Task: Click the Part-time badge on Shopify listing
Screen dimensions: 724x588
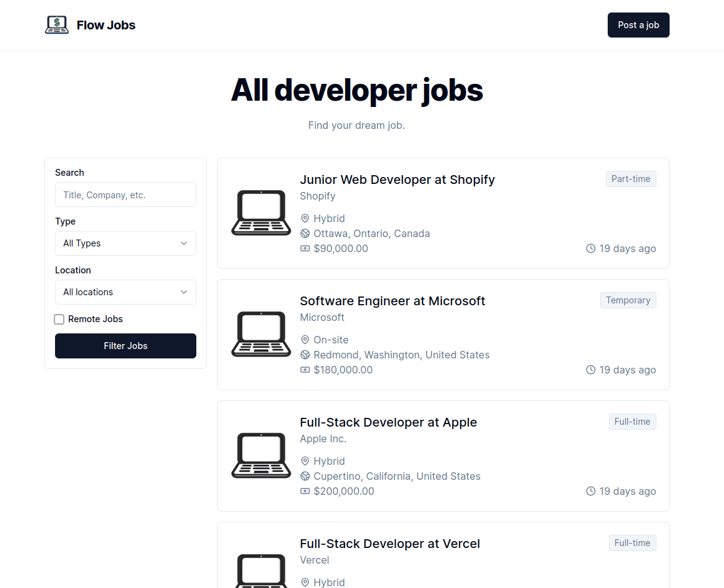Action: click(x=631, y=178)
